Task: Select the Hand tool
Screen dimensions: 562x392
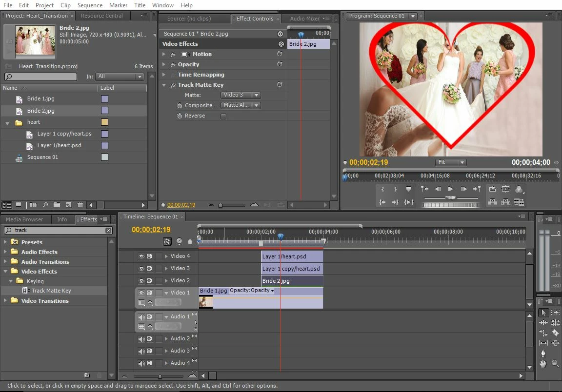Action: click(543, 364)
